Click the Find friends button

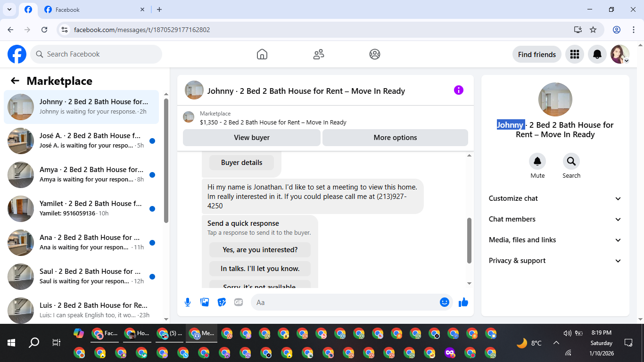point(537,54)
